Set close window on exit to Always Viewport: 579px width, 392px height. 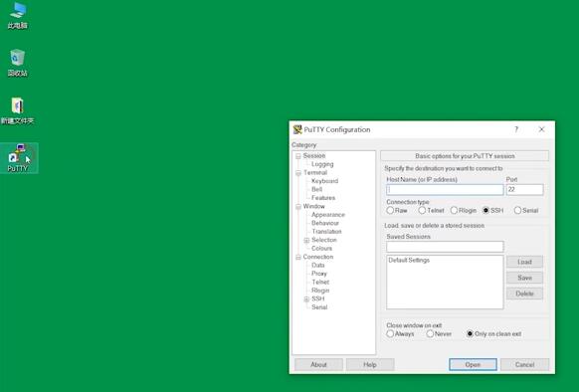400,333
